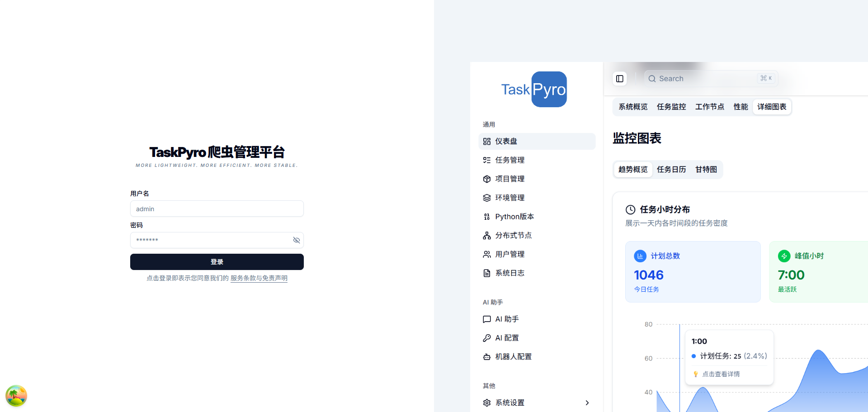Open the chart tooltip 点击查看详情 detail
The image size is (868, 412).
[721, 374]
